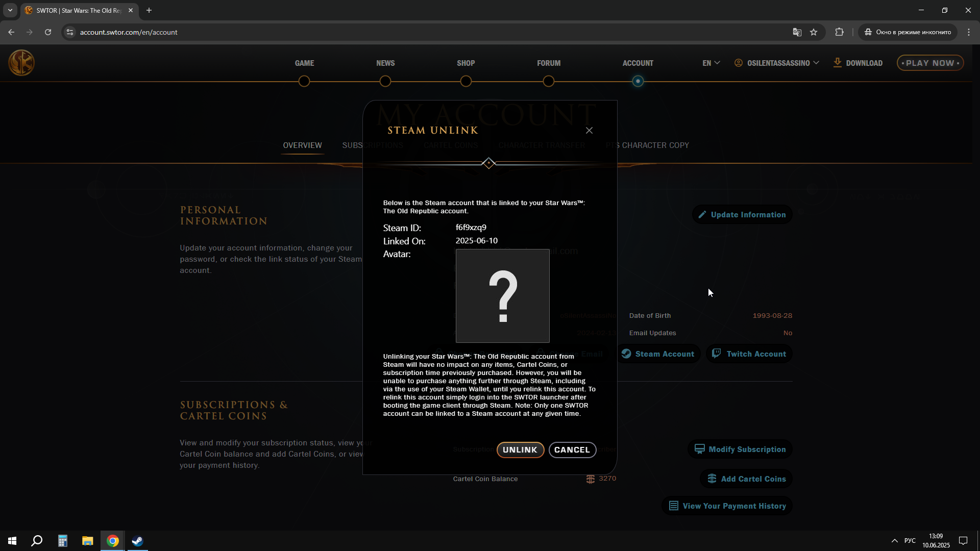
Task: Open View Your Payment History
Action: coord(727,506)
